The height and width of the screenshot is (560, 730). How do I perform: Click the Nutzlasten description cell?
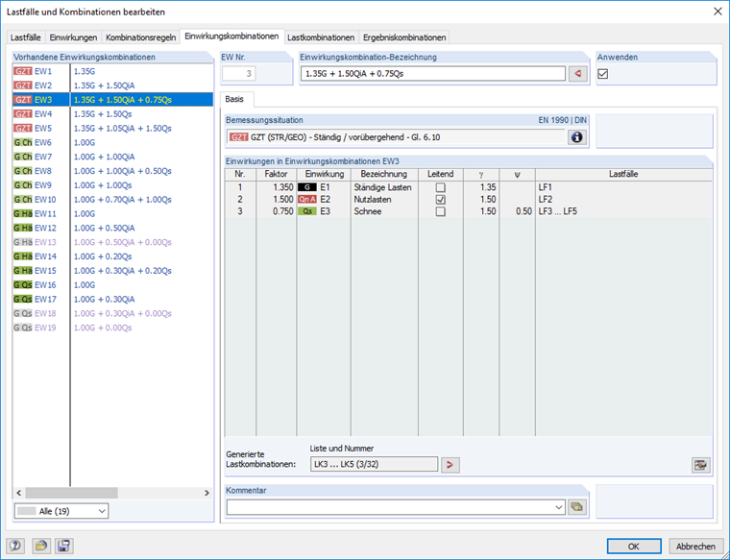(x=384, y=199)
